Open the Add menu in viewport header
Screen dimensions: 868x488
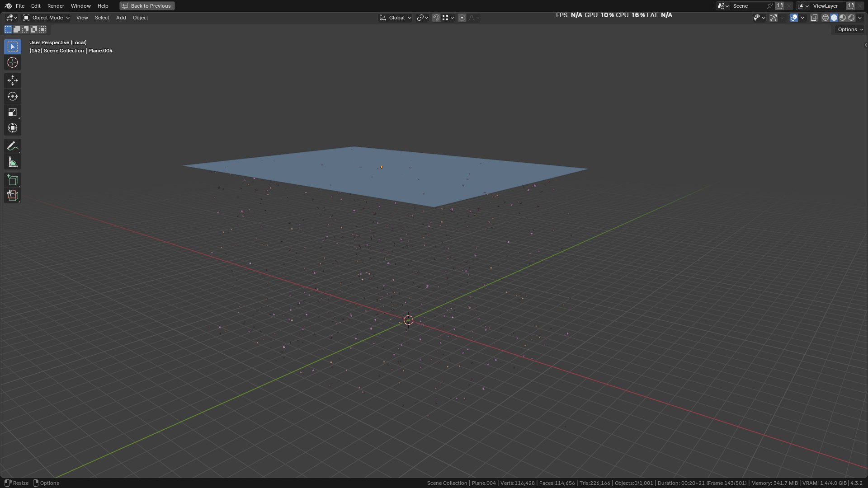click(121, 18)
